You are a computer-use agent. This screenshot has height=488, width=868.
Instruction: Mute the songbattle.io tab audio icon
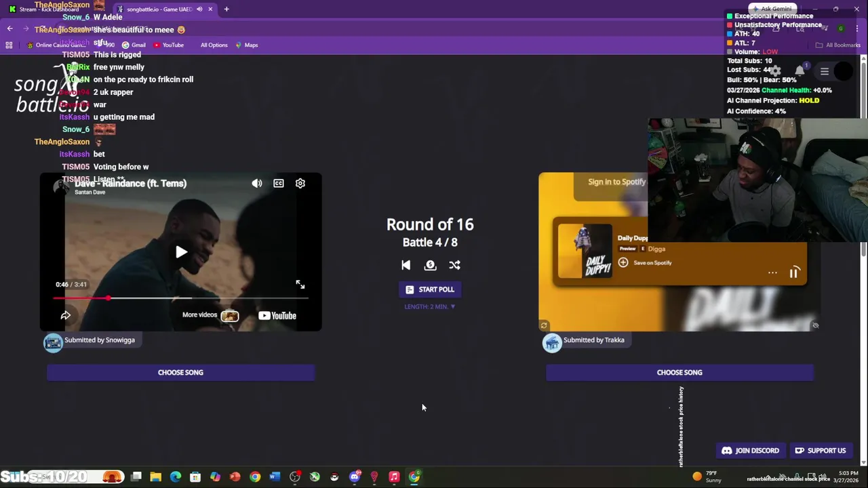click(x=199, y=9)
